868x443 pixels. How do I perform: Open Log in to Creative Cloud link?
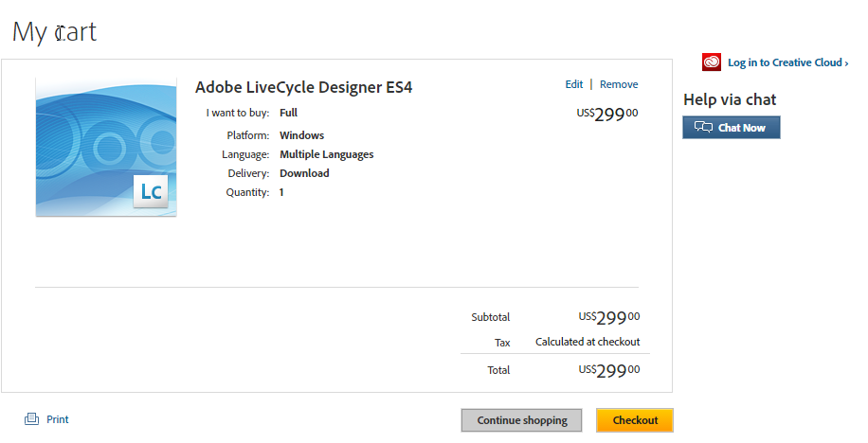coord(787,62)
